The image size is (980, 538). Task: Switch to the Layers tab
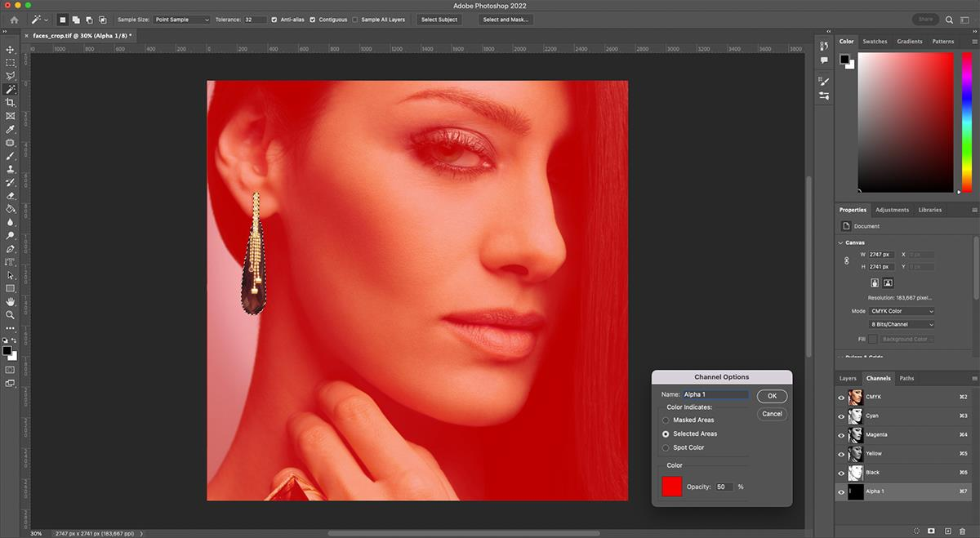pyautogui.click(x=848, y=378)
